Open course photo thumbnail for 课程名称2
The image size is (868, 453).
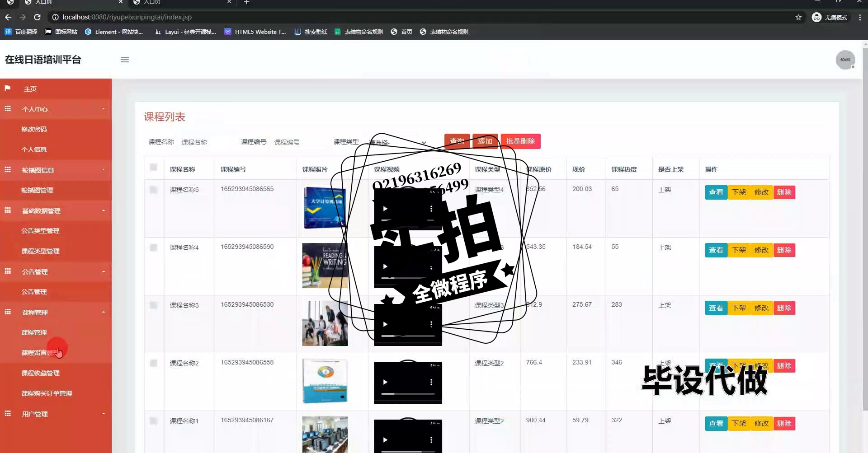click(x=325, y=381)
